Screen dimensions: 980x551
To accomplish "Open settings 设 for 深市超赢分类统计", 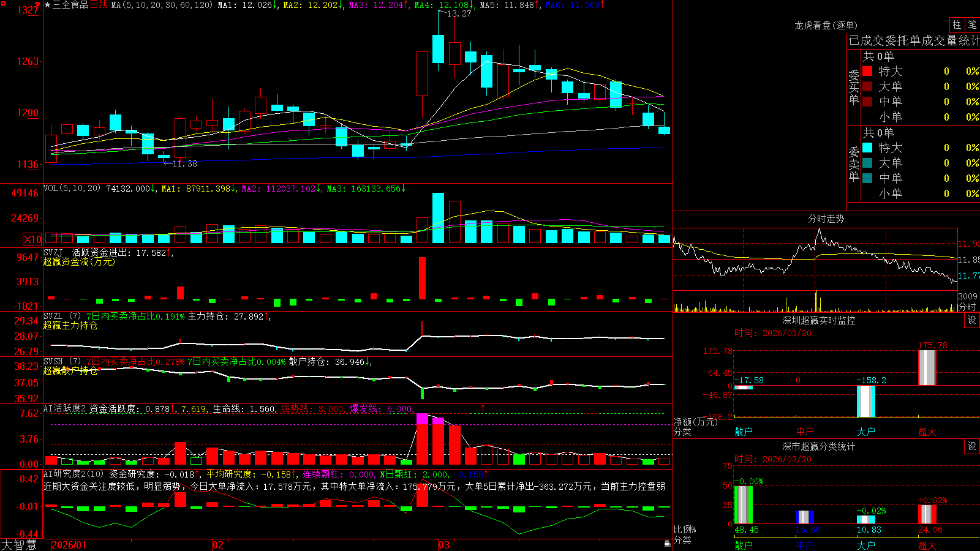I will [x=972, y=446].
